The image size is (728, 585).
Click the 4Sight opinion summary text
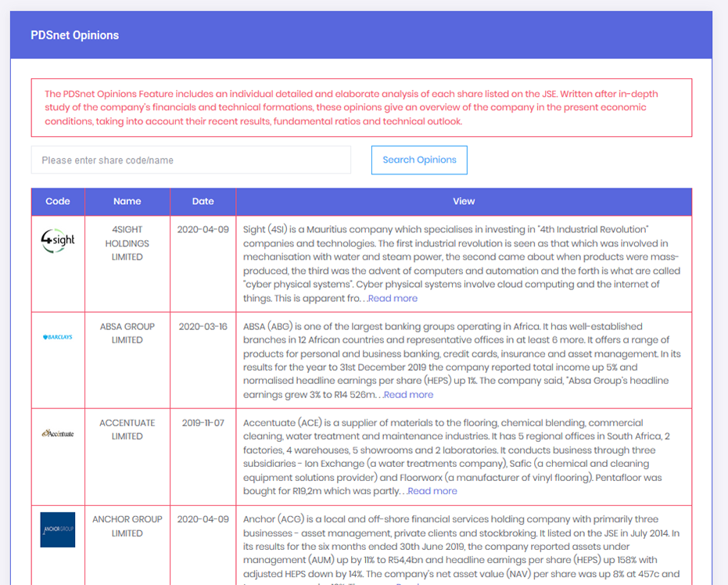pos(462,264)
